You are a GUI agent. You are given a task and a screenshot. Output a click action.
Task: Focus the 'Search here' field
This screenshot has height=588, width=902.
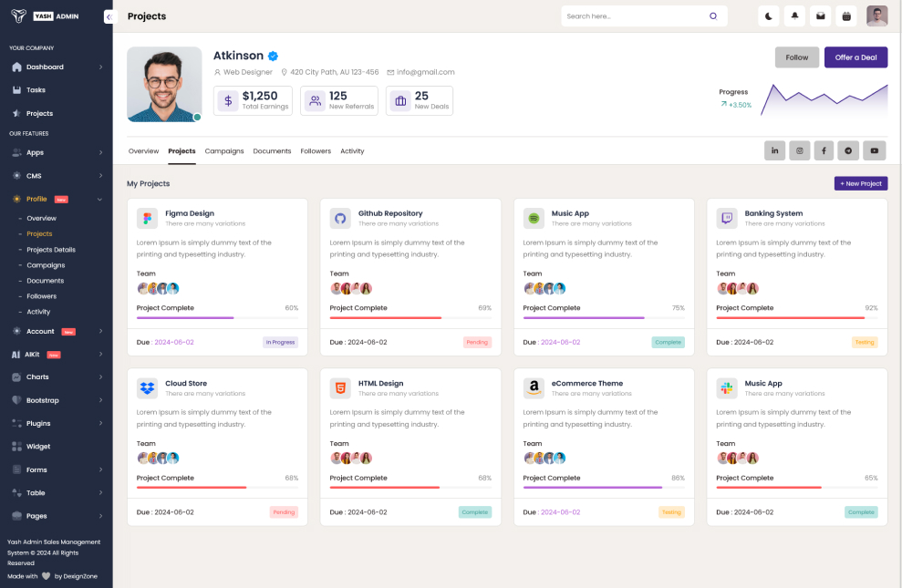click(644, 16)
